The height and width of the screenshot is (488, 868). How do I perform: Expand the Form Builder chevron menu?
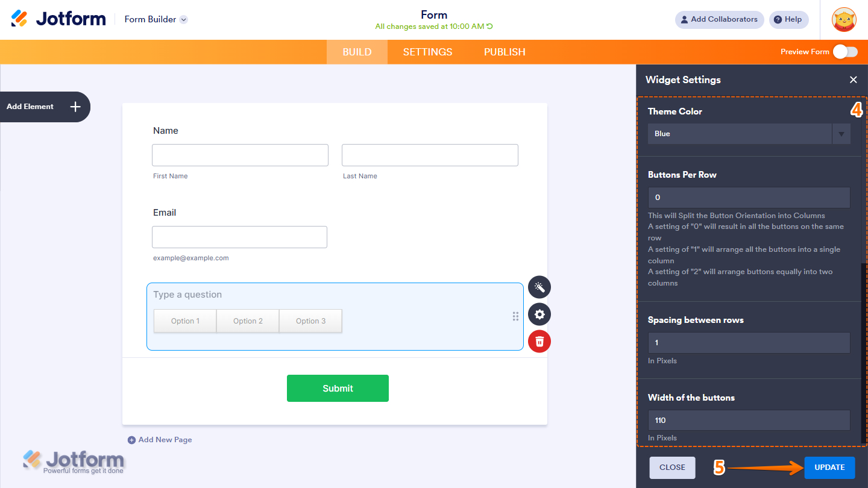click(x=183, y=19)
